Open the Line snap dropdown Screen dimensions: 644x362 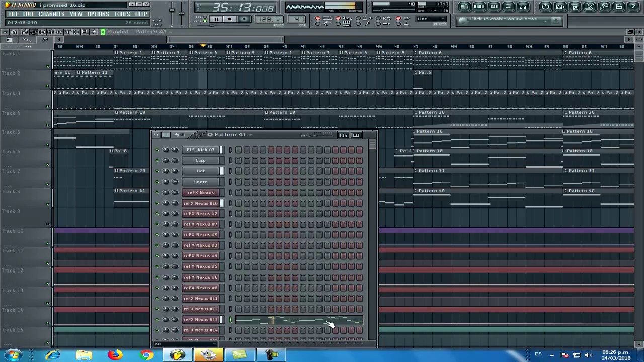(430, 19)
